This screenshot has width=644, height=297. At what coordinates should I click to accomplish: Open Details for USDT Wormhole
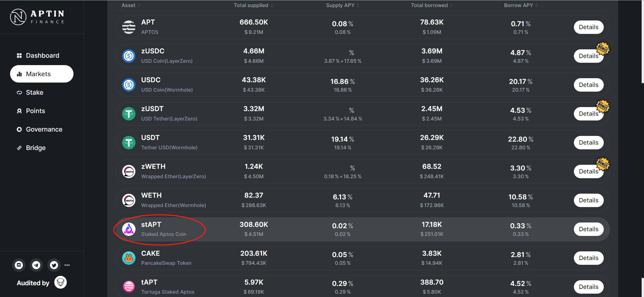tap(589, 143)
